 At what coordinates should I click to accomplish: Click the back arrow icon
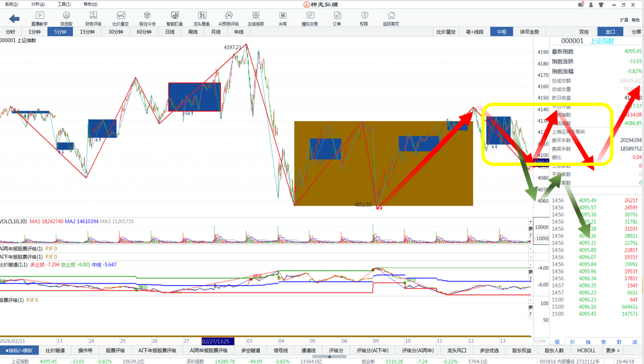coord(14,19)
